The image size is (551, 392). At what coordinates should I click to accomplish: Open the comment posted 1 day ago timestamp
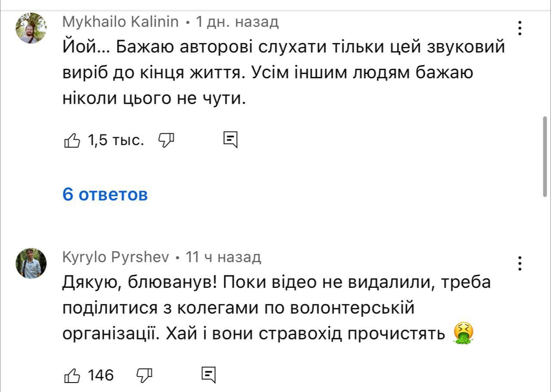tap(238, 23)
